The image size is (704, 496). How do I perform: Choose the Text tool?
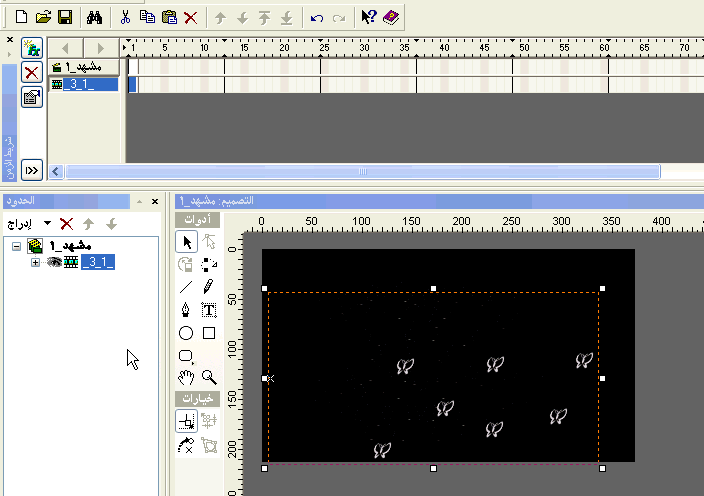[209, 310]
